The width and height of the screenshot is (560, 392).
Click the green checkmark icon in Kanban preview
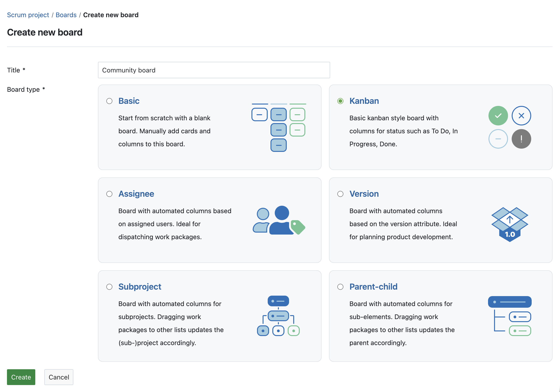[x=498, y=116]
